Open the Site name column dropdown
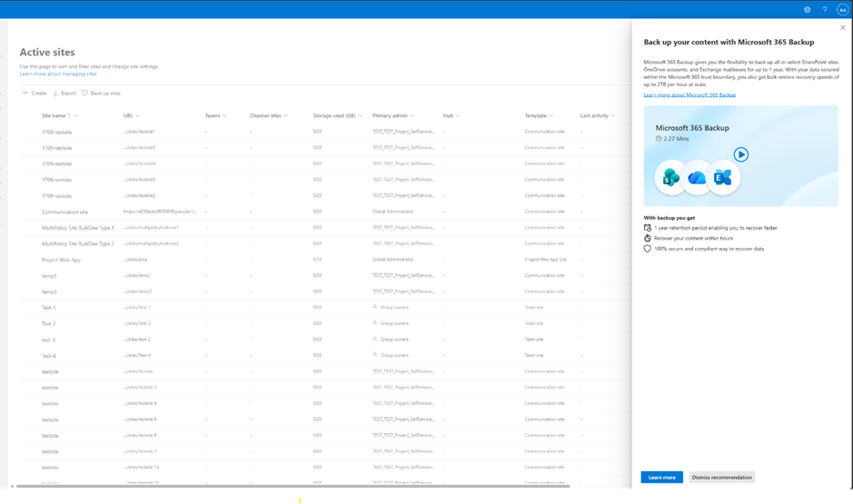 tap(75, 116)
